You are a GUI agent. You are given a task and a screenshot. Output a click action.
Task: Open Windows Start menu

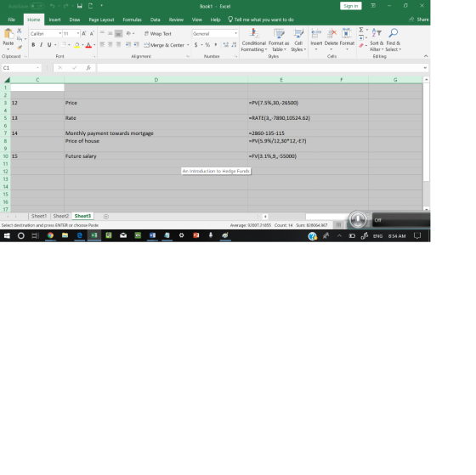(x=7, y=235)
